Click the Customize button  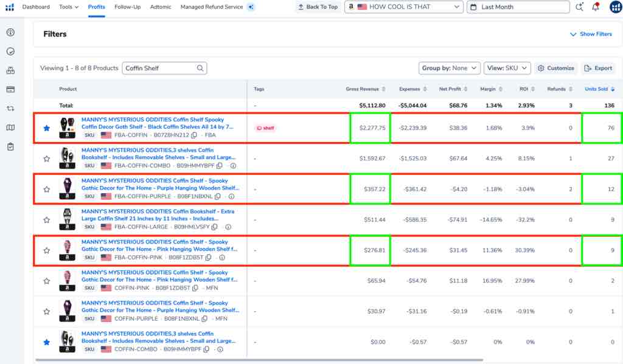556,68
